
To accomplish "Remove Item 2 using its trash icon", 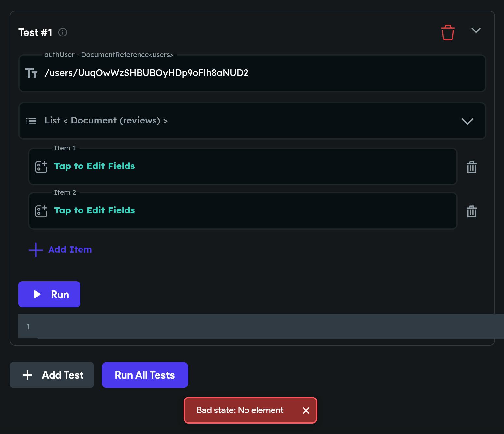I will tap(472, 211).
